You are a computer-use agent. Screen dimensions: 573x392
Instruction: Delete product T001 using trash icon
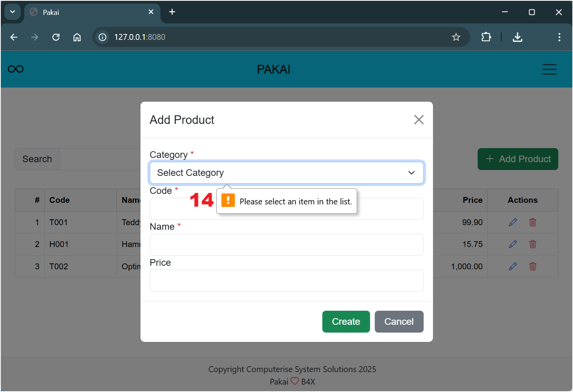pos(533,222)
